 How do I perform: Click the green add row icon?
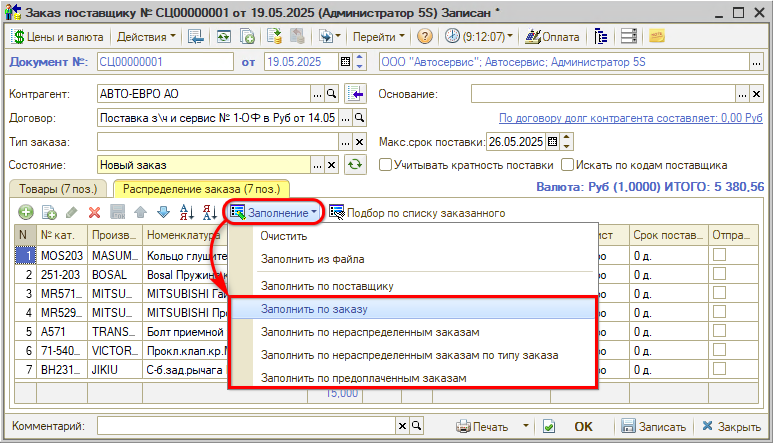[x=25, y=212]
